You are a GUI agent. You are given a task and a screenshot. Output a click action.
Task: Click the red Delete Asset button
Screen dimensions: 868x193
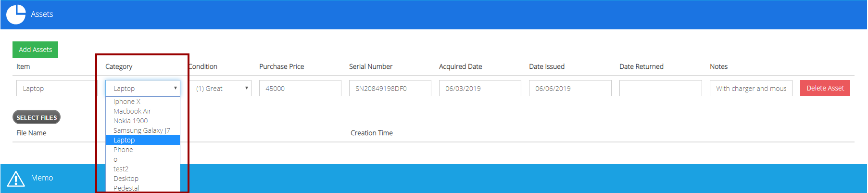pos(825,88)
